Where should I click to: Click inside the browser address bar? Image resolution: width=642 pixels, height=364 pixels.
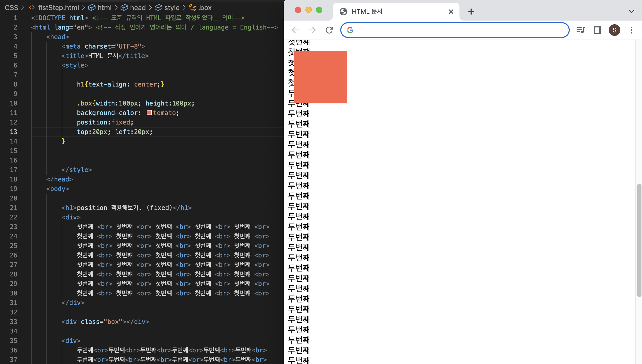pyautogui.click(x=462, y=30)
